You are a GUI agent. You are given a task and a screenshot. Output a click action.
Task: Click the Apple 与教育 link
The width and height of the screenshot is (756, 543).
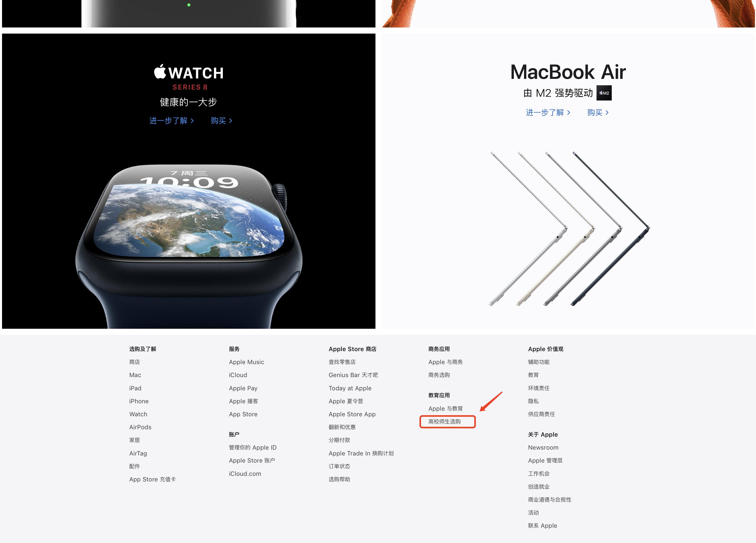[x=445, y=408]
